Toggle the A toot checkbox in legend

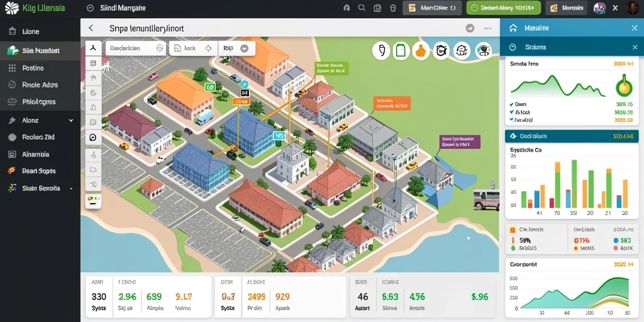(x=511, y=112)
